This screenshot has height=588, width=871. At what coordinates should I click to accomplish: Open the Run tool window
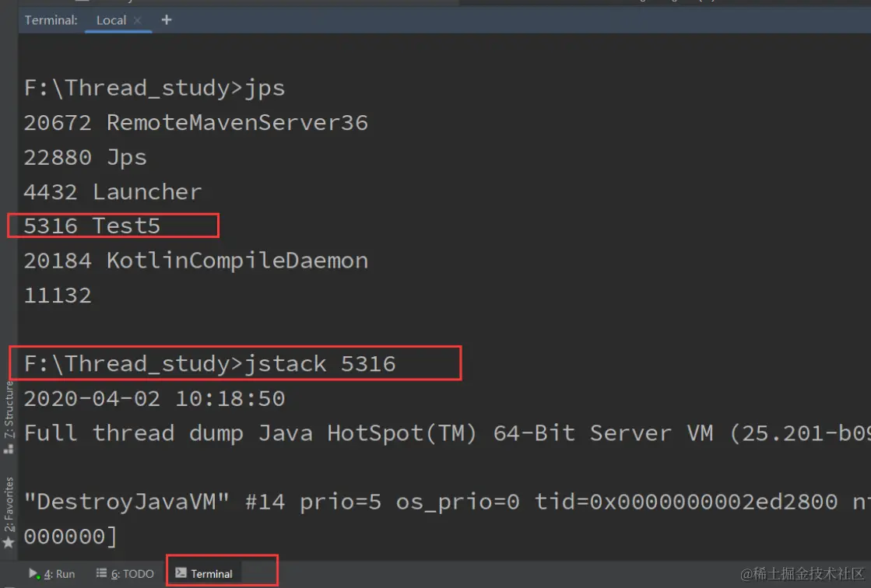click(x=51, y=573)
